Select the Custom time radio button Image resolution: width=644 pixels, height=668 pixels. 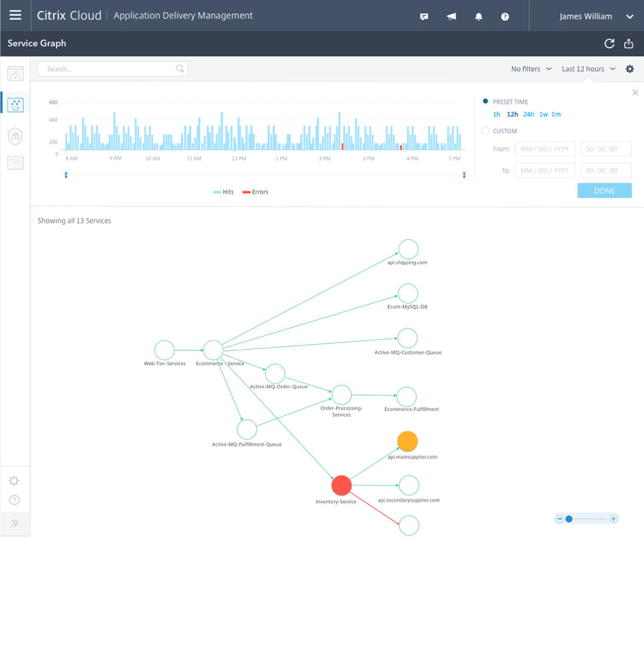(x=485, y=131)
